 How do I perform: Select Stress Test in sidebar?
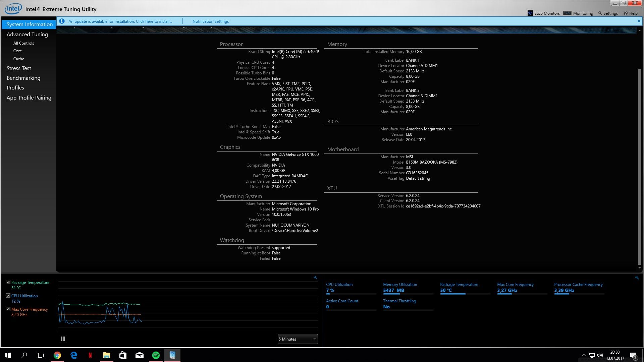click(x=19, y=68)
